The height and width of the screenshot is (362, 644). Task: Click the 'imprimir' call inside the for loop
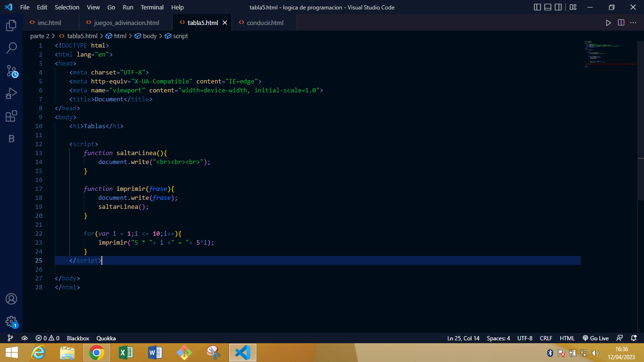point(113,243)
